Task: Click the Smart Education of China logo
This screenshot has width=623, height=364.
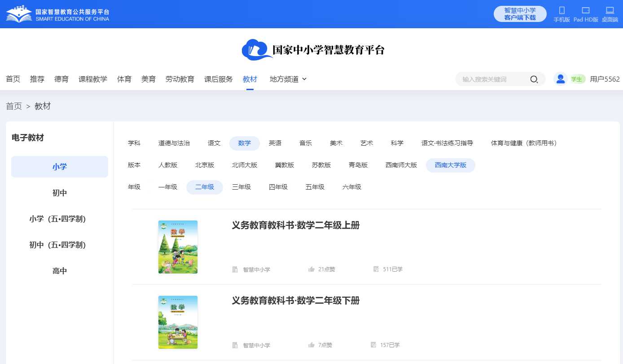Action: click(57, 14)
